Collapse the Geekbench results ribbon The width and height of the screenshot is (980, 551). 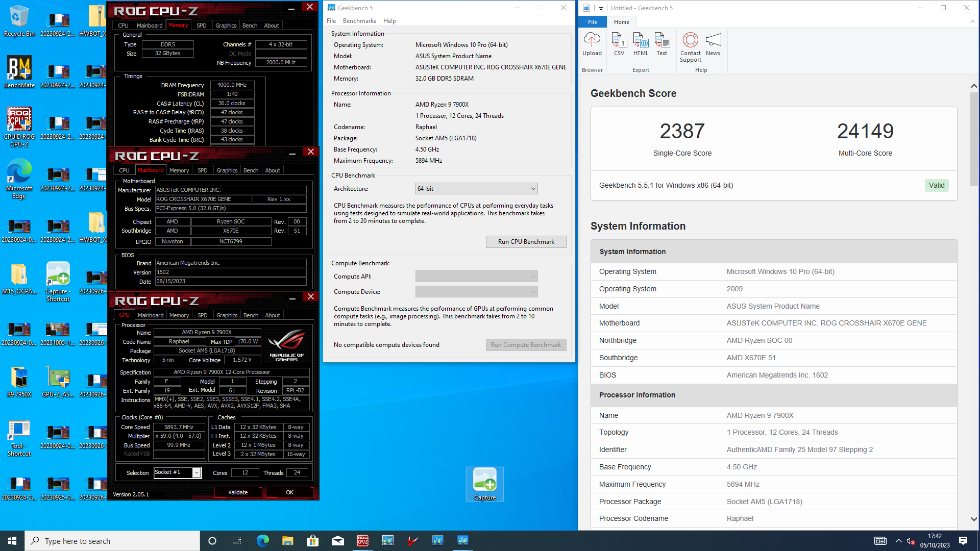coord(972,21)
